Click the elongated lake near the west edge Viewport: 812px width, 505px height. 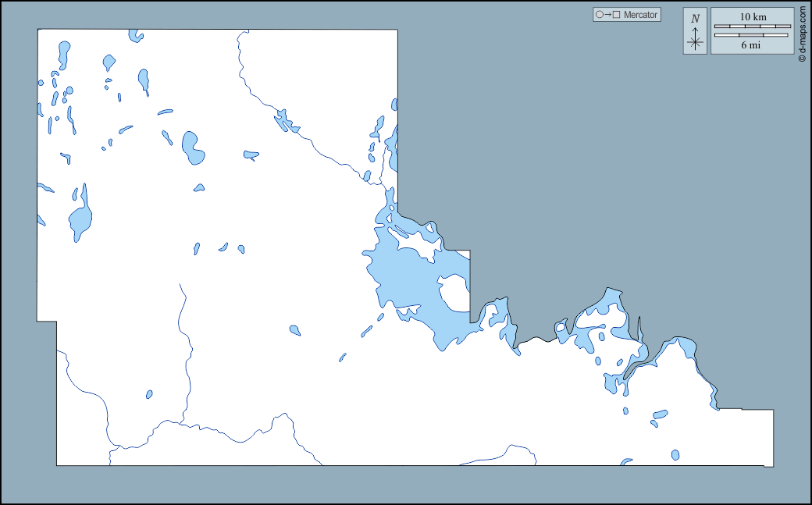click(x=80, y=217)
